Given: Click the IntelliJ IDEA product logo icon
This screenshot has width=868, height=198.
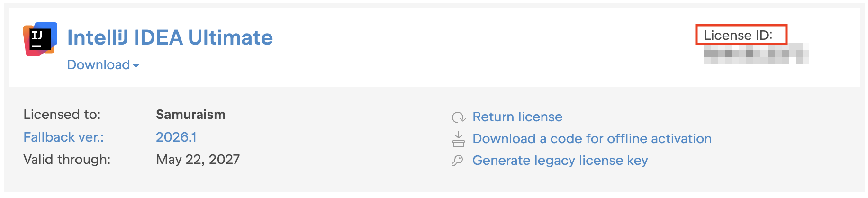Looking at the screenshot, I should click(40, 39).
